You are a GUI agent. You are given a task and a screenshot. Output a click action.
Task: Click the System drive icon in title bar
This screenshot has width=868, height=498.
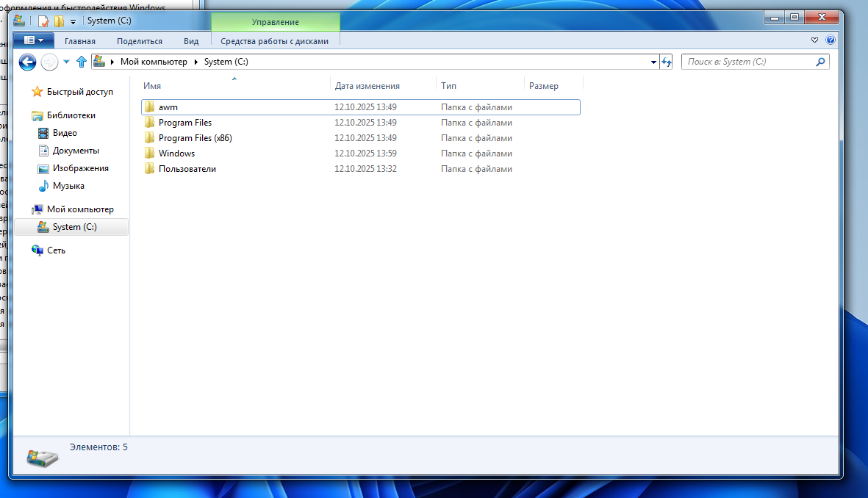[x=19, y=21]
